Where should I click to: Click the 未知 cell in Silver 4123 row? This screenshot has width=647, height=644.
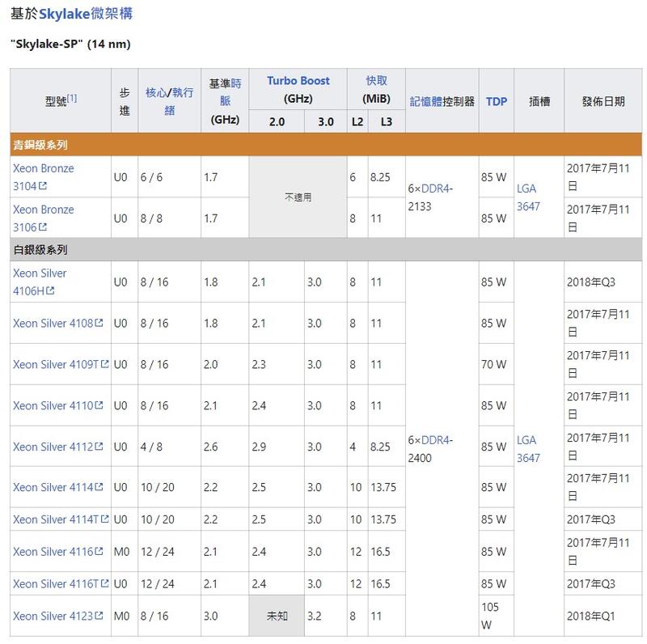tap(277, 616)
